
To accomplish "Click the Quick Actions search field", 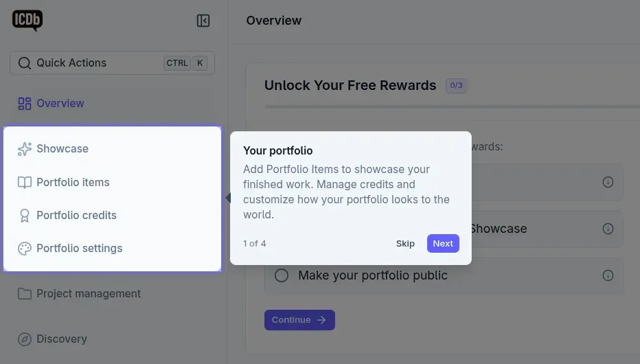I will (96, 63).
